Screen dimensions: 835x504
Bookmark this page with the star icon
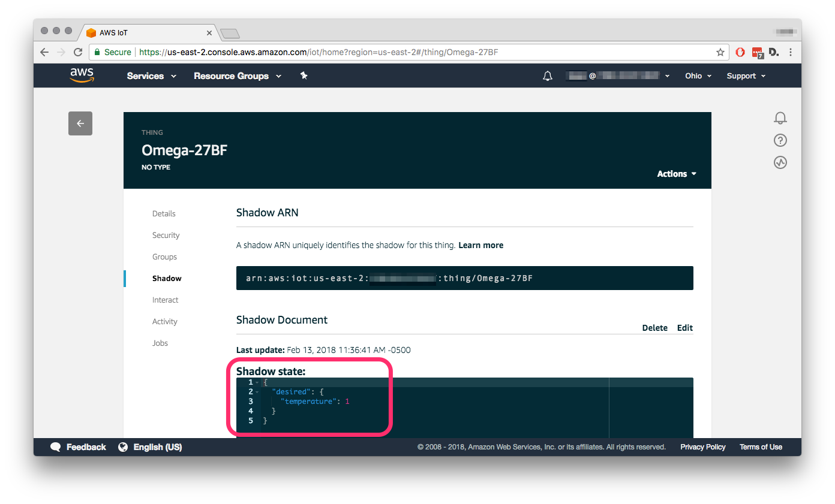coord(720,52)
